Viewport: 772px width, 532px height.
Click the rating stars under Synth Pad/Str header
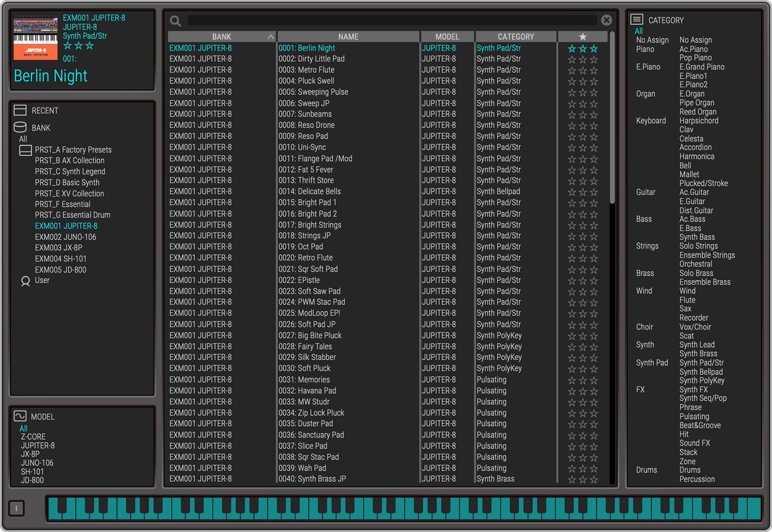79,46
